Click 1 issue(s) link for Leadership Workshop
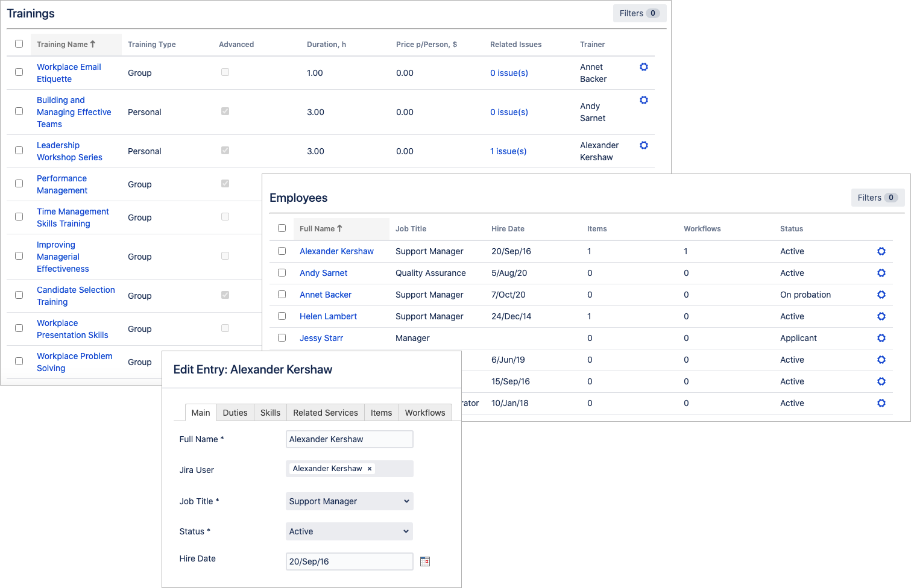The height and width of the screenshot is (588, 911). (x=508, y=151)
